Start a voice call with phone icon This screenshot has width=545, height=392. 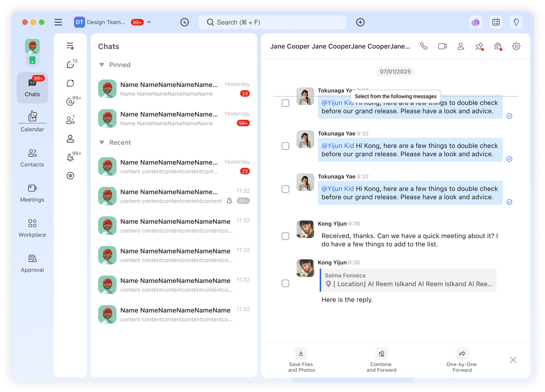424,46
